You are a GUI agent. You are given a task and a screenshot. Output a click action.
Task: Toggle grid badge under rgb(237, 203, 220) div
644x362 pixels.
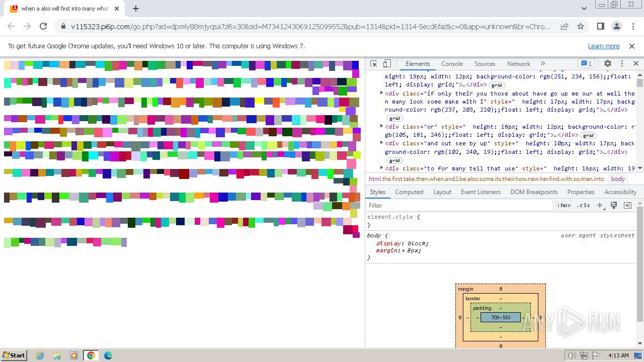click(x=394, y=119)
